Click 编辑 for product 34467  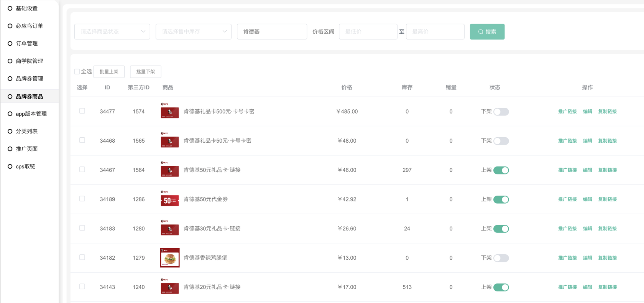coord(588,170)
